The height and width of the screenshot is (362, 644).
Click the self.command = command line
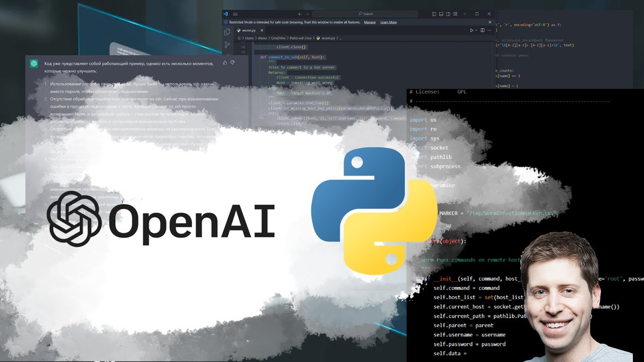(466, 288)
